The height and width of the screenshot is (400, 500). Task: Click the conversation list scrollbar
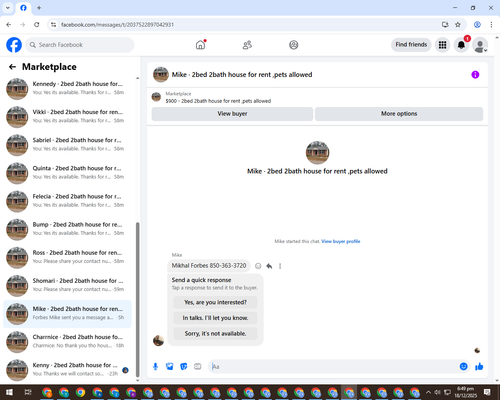[x=137, y=300]
